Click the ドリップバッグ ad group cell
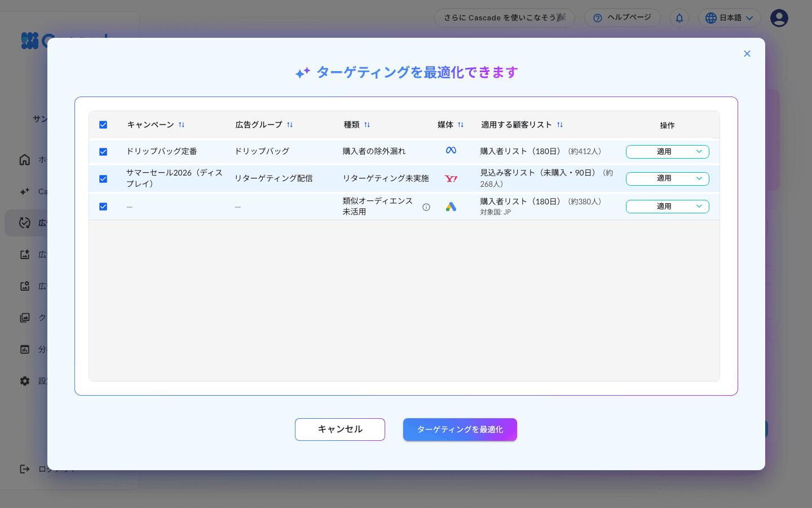Image resolution: width=812 pixels, height=508 pixels. [x=262, y=151]
